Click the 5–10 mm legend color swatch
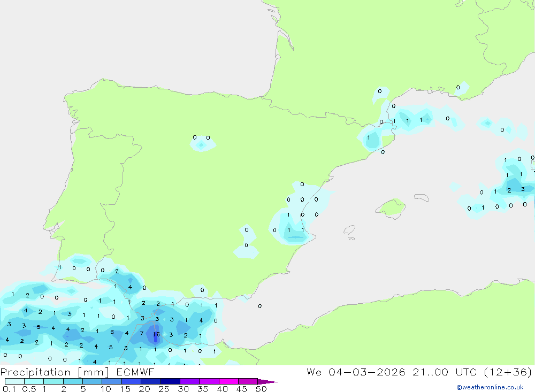The image size is (535, 392). [92, 381]
